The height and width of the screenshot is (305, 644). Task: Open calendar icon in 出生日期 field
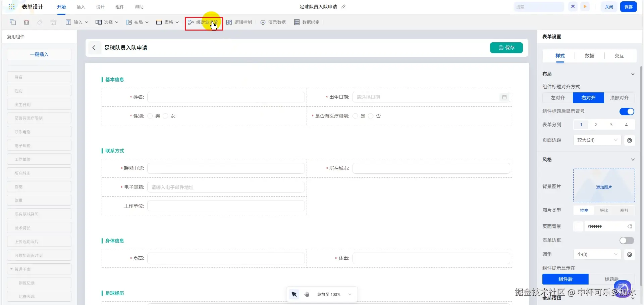[504, 97]
